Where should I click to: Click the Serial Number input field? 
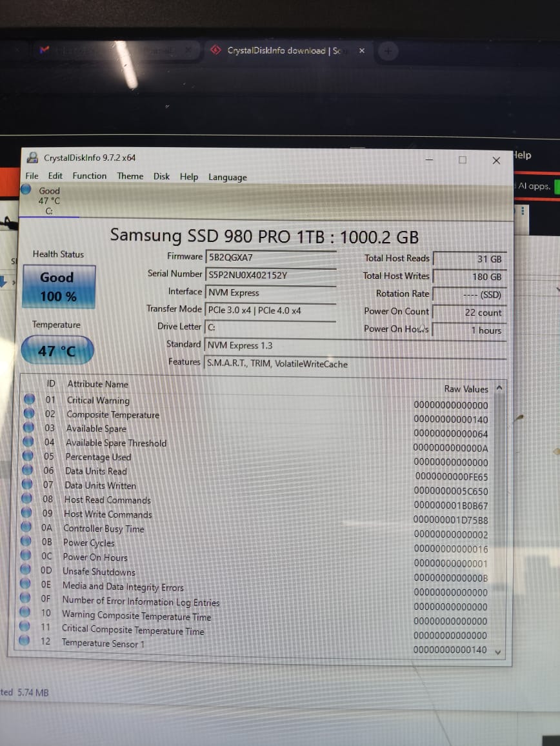pos(271,274)
